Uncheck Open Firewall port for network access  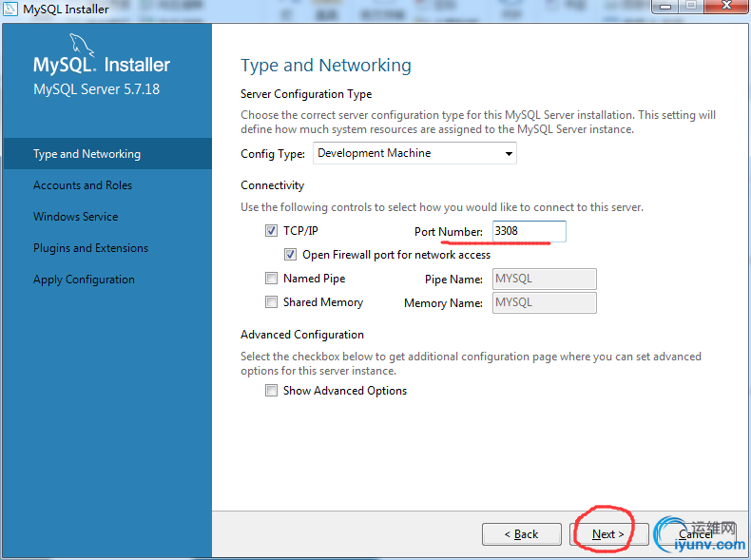[x=290, y=255]
